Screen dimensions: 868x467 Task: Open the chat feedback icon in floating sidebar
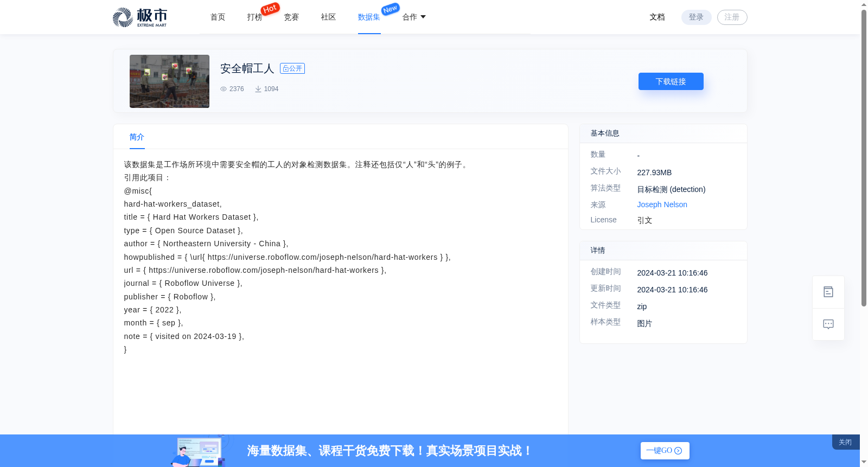point(828,324)
